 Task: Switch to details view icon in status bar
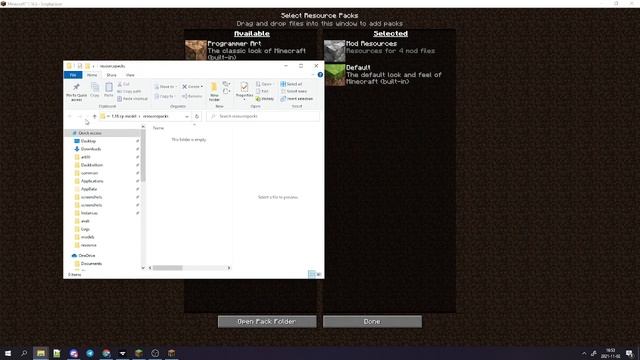point(312,274)
